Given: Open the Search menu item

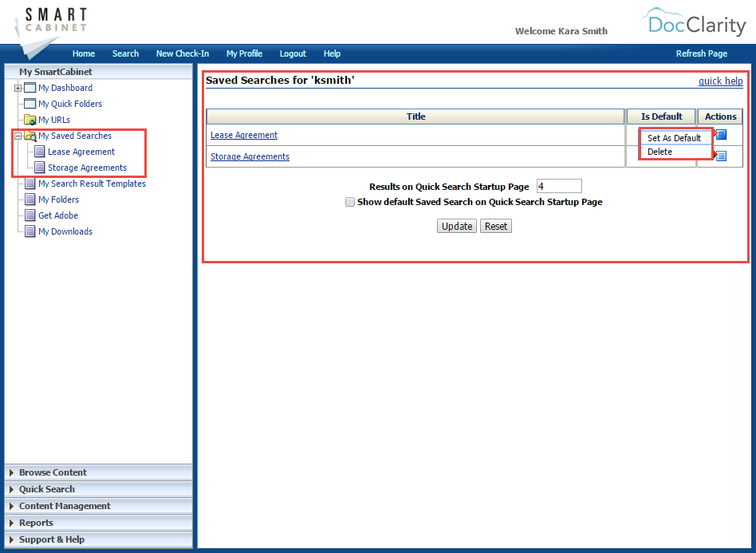Looking at the screenshot, I should pos(125,53).
